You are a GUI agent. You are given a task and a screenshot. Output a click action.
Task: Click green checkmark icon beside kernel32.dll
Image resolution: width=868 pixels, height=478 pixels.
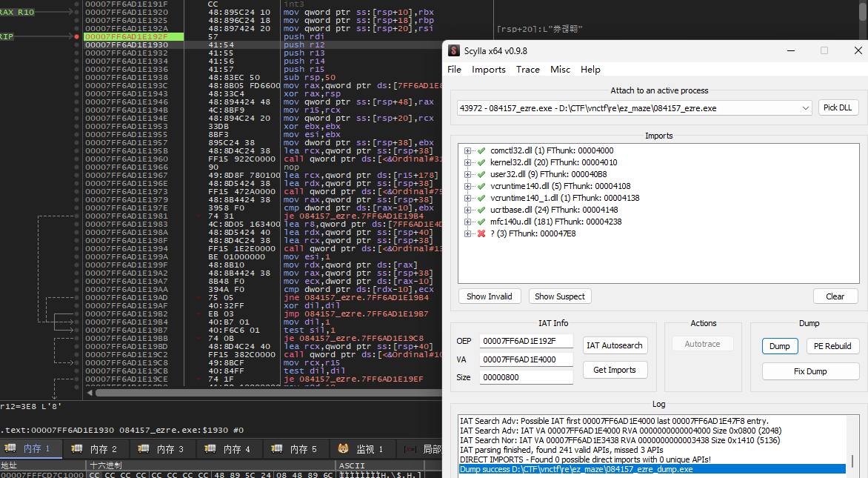click(x=481, y=162)
